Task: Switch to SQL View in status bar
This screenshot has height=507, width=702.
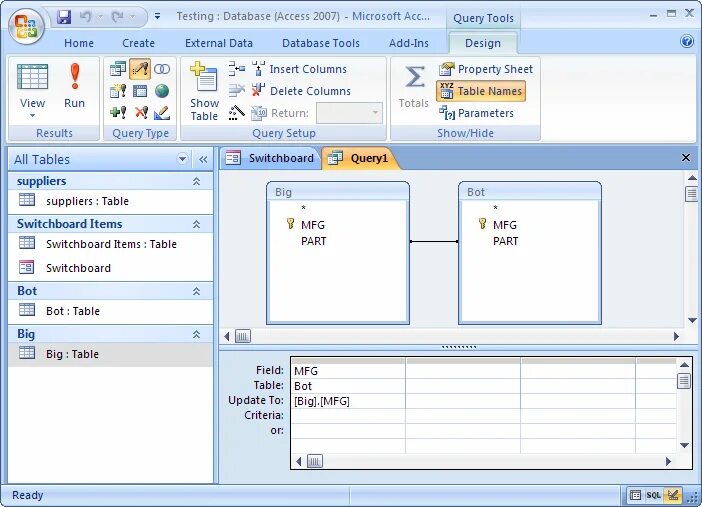Action: click(653, 495)
